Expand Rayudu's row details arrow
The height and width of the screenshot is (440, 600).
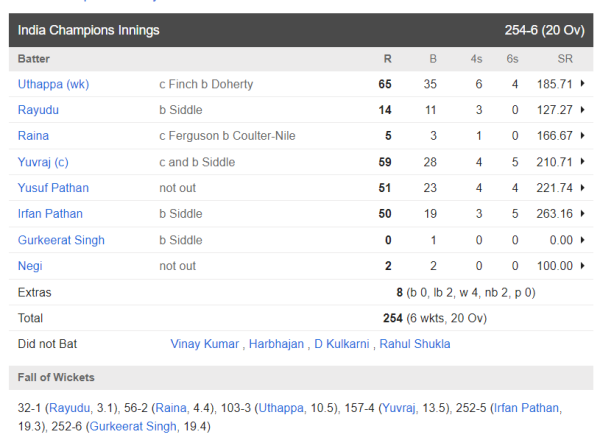point(582,110)
